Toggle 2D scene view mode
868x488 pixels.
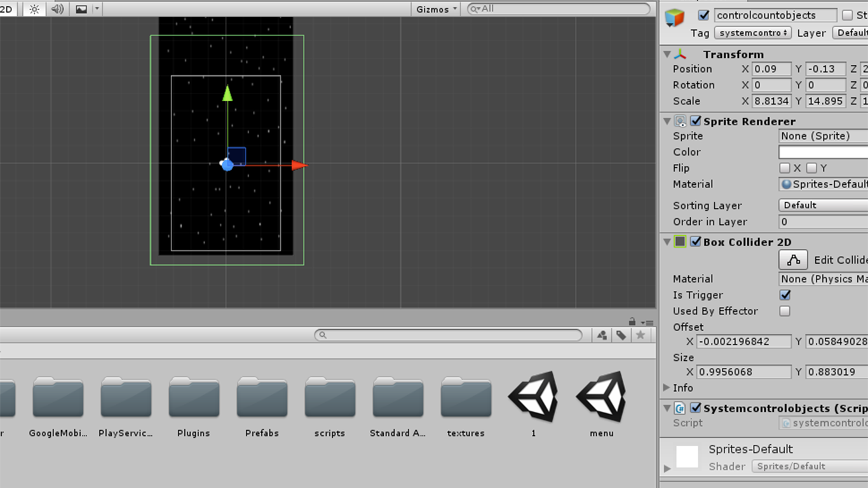(x=7, y=9)
